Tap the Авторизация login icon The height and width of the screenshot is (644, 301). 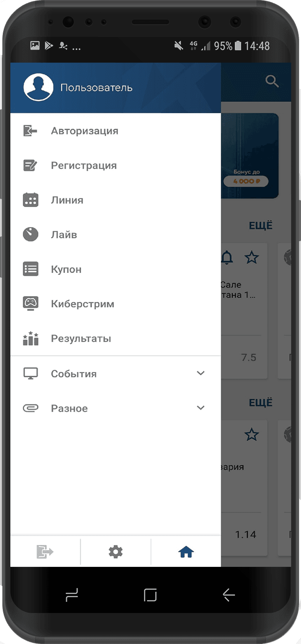30,131
